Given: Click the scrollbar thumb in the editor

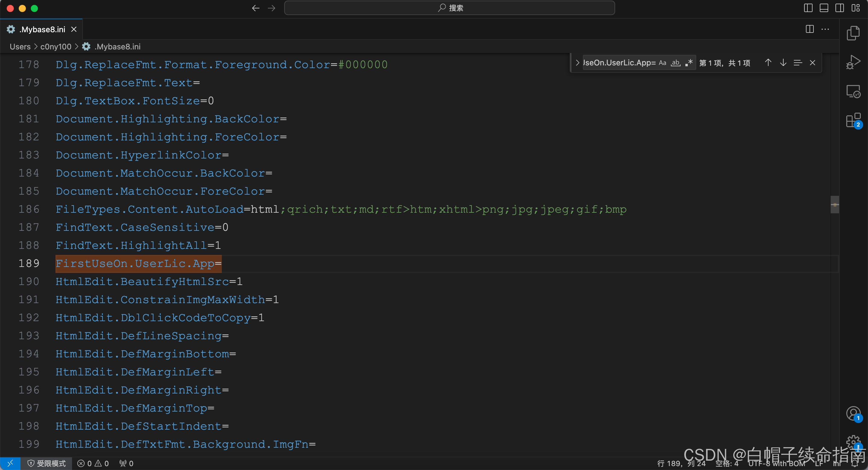Looking at the screenshot, I should coord(835,205).
